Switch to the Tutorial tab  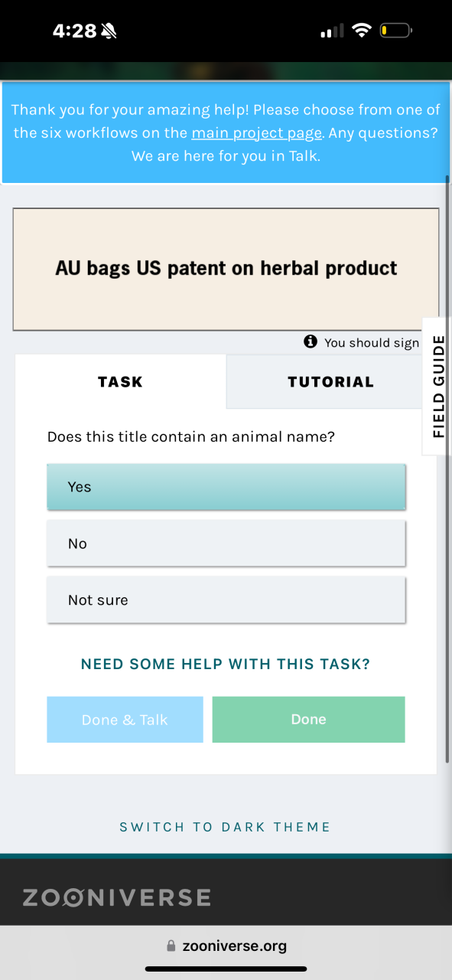click(331, 381)
